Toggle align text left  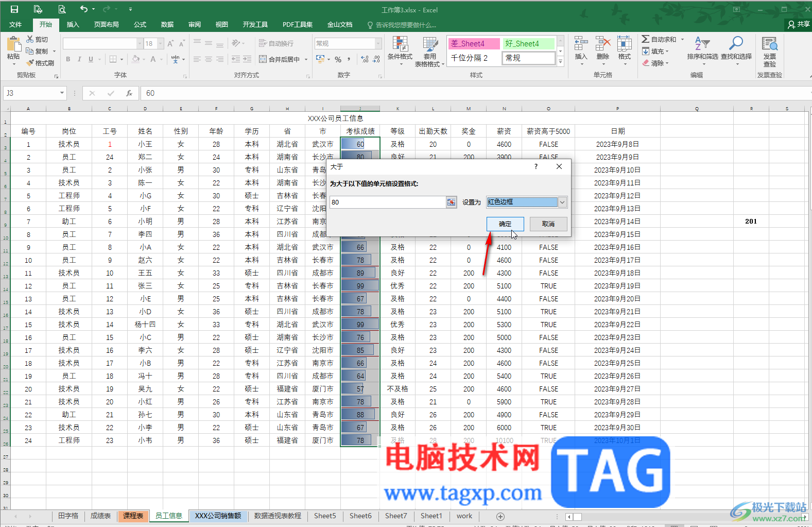pyautogui.click(x=197, y=59)
